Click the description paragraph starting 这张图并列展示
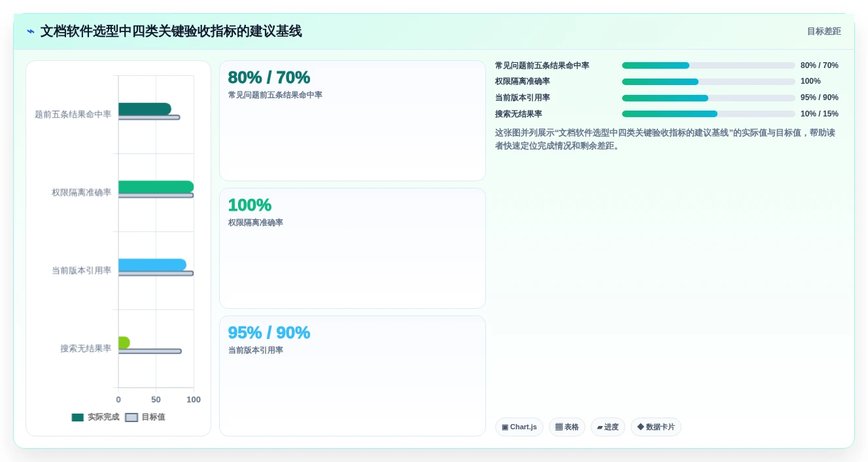The height and width of the screenshot is (462, 868). 665,139
